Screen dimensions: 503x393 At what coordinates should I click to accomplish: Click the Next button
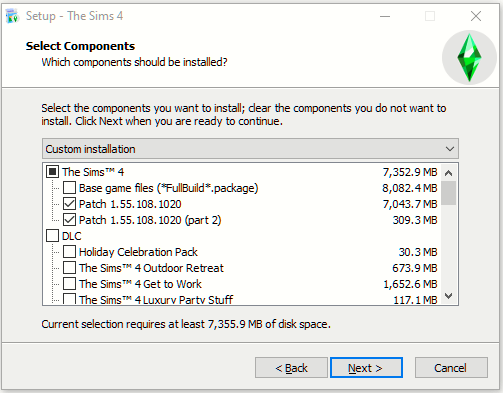366,368
